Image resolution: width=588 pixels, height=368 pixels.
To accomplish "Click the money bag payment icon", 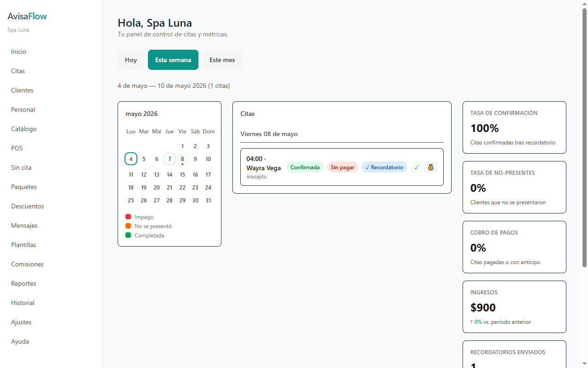I will 430,167.
